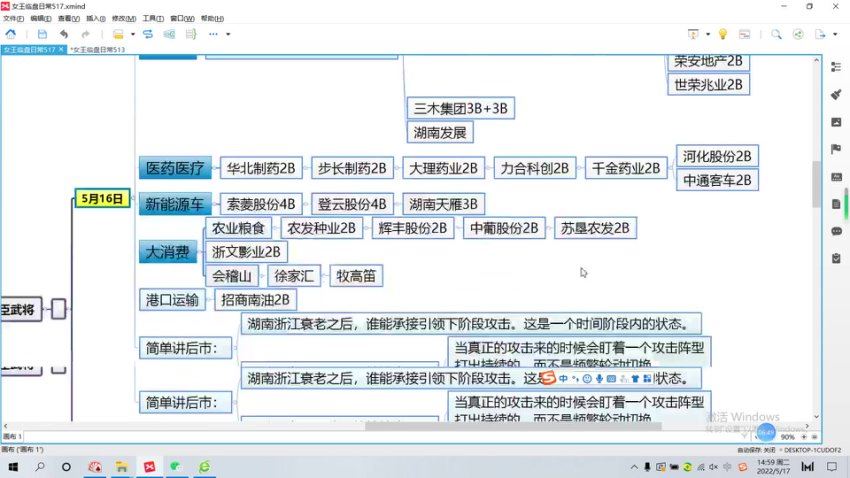850x478 pixels.
Task: Open the 查看 menu
Action: (x=69, y=18)
